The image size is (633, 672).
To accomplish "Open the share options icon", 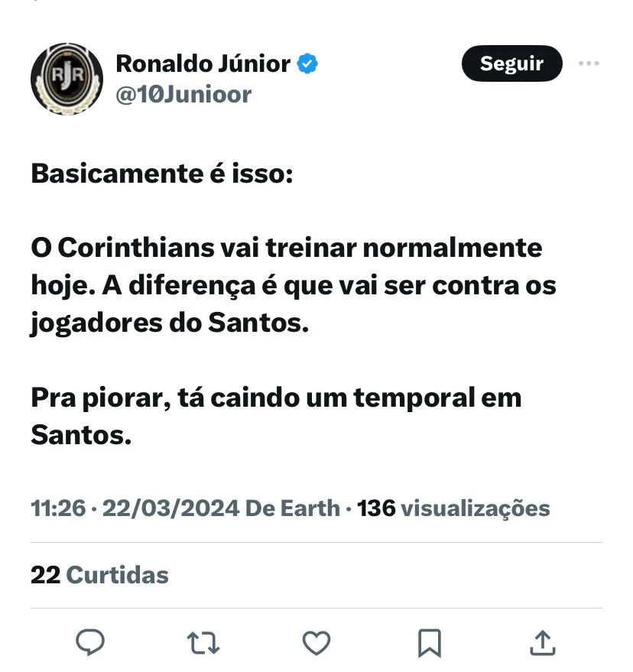I will point(541,642).
